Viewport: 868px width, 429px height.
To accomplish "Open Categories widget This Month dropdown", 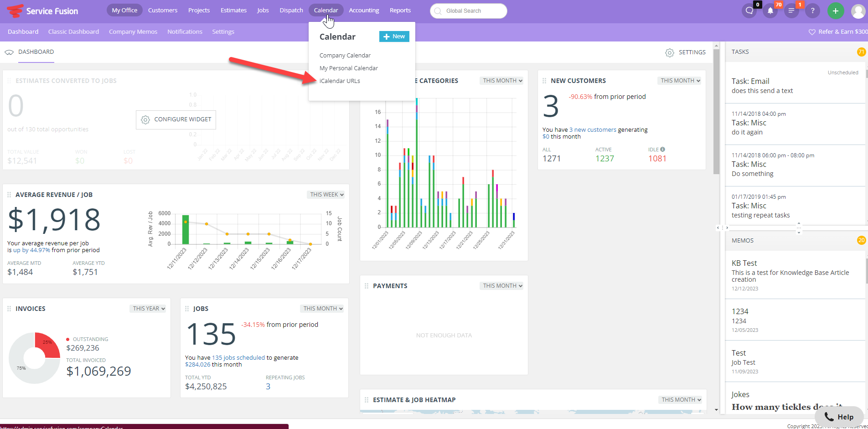I will pyautogui.click(x=502, y=81).
